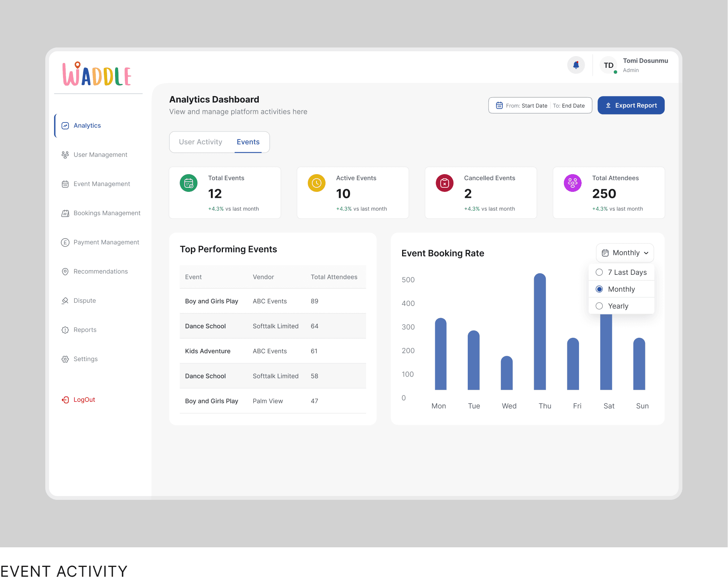Click the User Management people icon
The width and height of the screenshot is (728, 582).
pos(65,155)
